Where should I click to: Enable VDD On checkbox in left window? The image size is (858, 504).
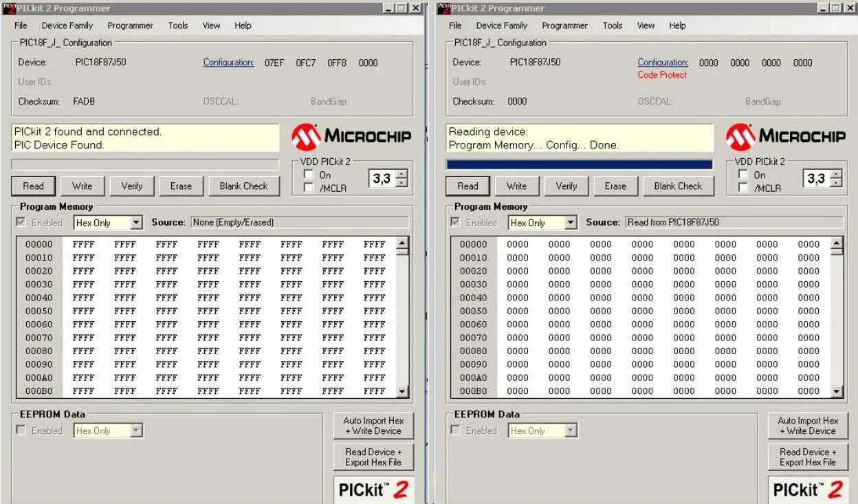[309, 175]
